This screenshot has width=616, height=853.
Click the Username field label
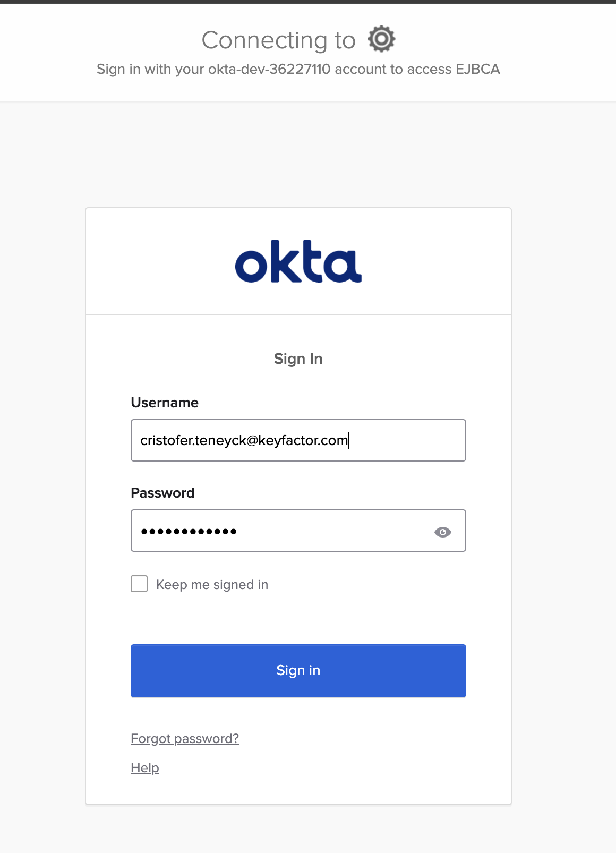165,403
